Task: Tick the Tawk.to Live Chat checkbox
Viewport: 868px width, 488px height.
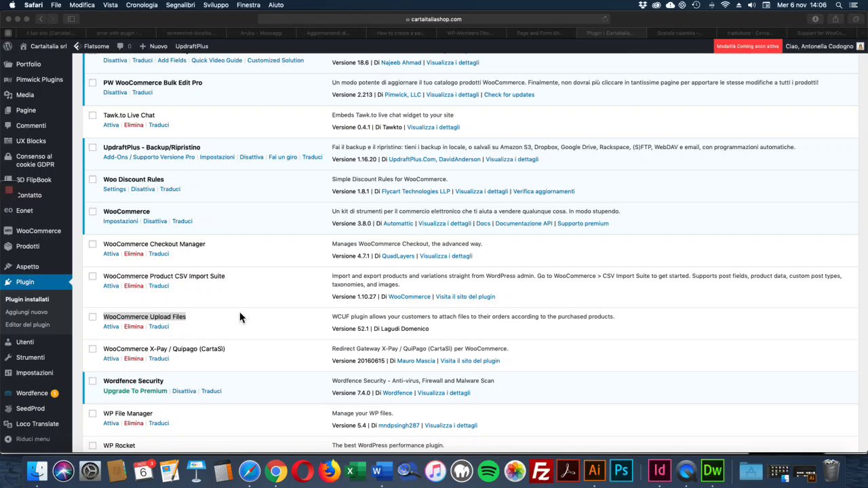Action: click(92, 115)
